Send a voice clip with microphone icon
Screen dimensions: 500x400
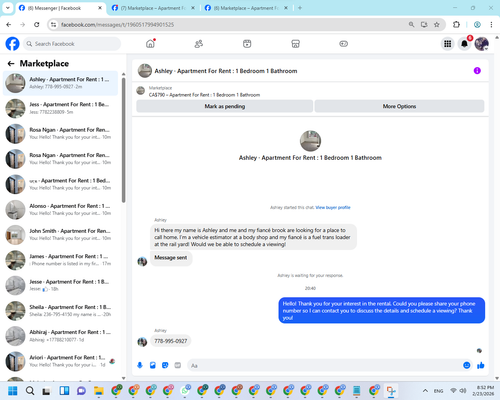coord(140,365)
